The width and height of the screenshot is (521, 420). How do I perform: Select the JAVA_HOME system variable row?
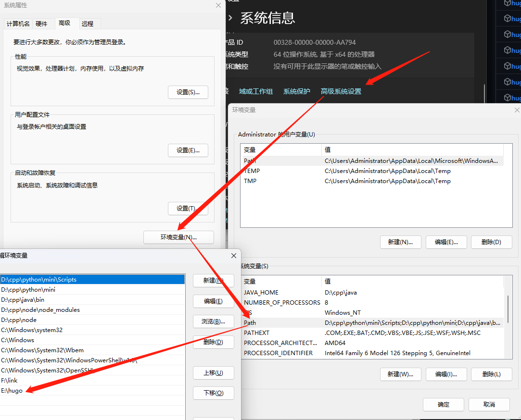coord(370,292)
